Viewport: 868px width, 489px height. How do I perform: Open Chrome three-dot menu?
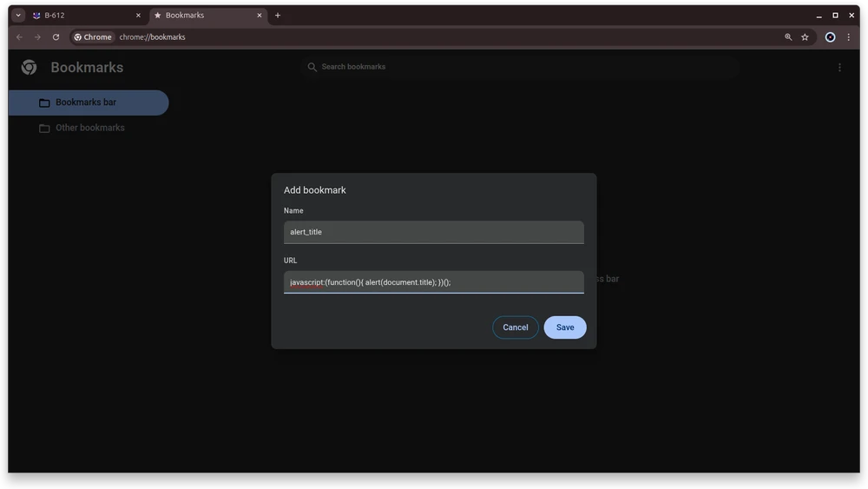[x=848, y=37]
